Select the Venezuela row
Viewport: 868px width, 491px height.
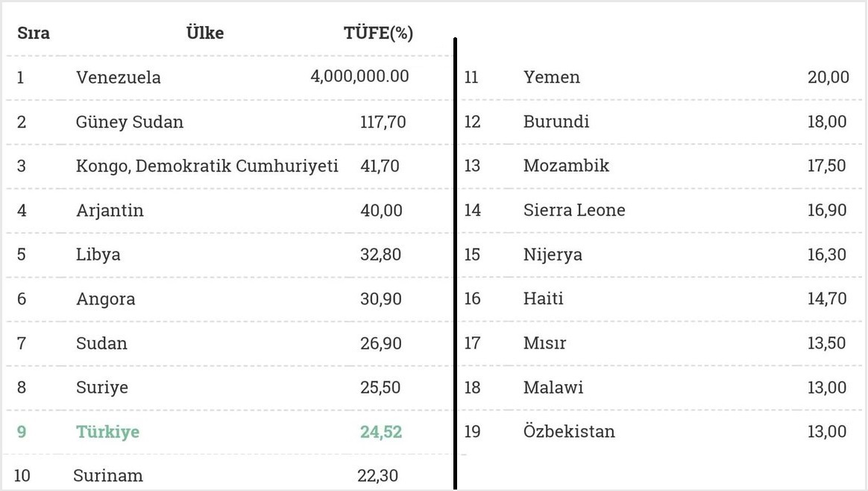(x=229, y=78)
